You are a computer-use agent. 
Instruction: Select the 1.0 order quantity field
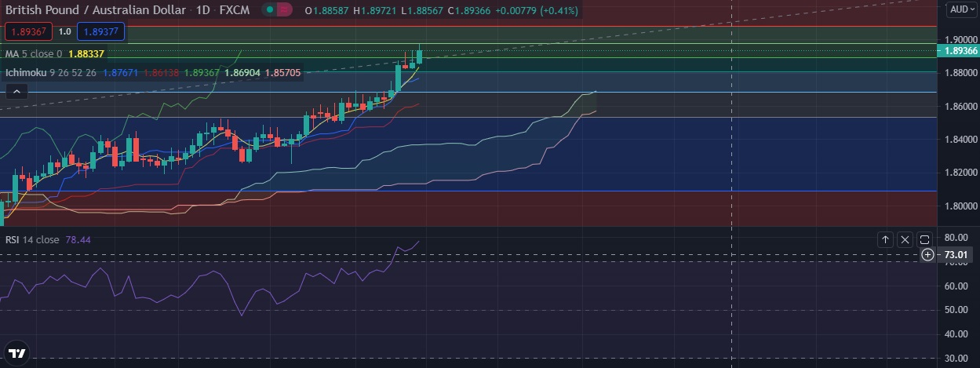pos(64,31)
